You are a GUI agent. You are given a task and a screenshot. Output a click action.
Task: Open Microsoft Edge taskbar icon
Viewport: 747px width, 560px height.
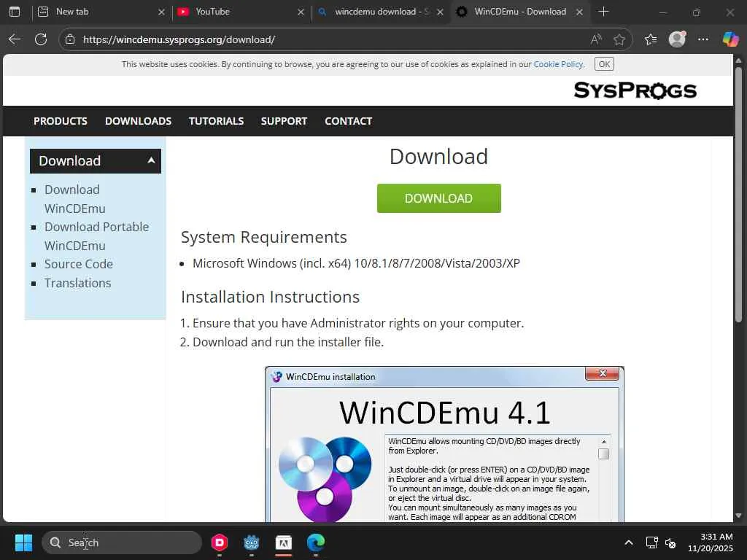[315, 542]
